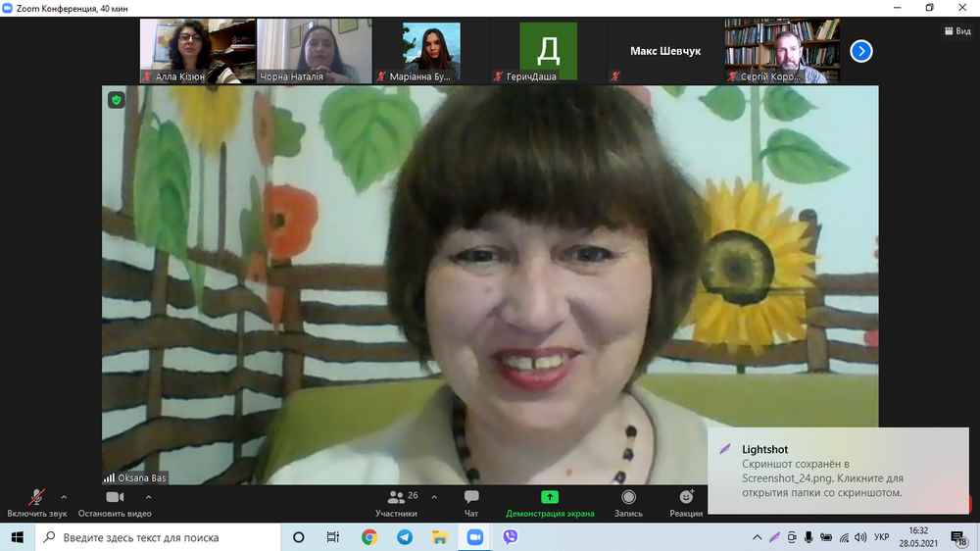Open the Участники participants panel
This screenshot has width=980, height=551.
coord(396,502)
